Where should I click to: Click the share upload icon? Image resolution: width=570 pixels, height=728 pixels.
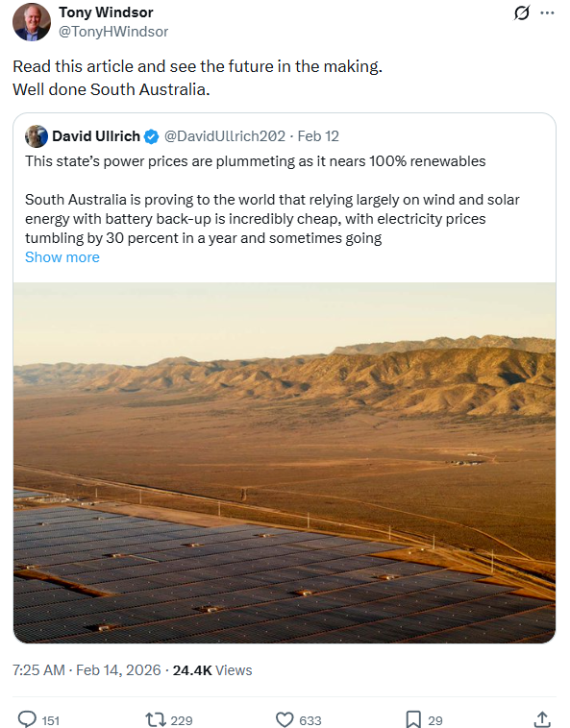(542, 719)
